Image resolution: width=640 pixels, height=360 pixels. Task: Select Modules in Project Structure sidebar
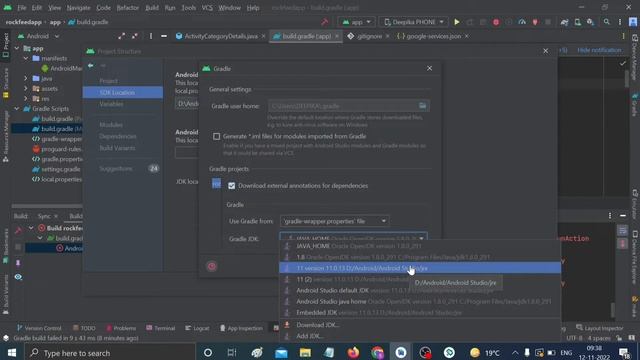(111, 125)
